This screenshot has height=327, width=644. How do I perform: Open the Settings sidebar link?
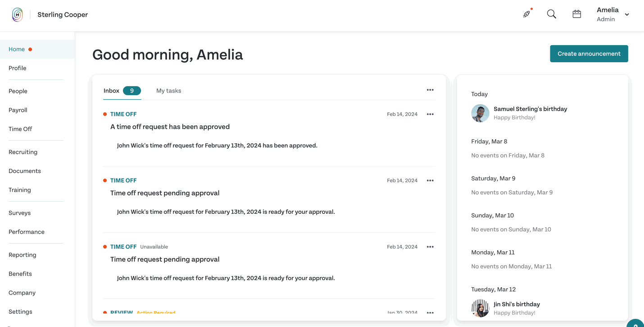20,312
